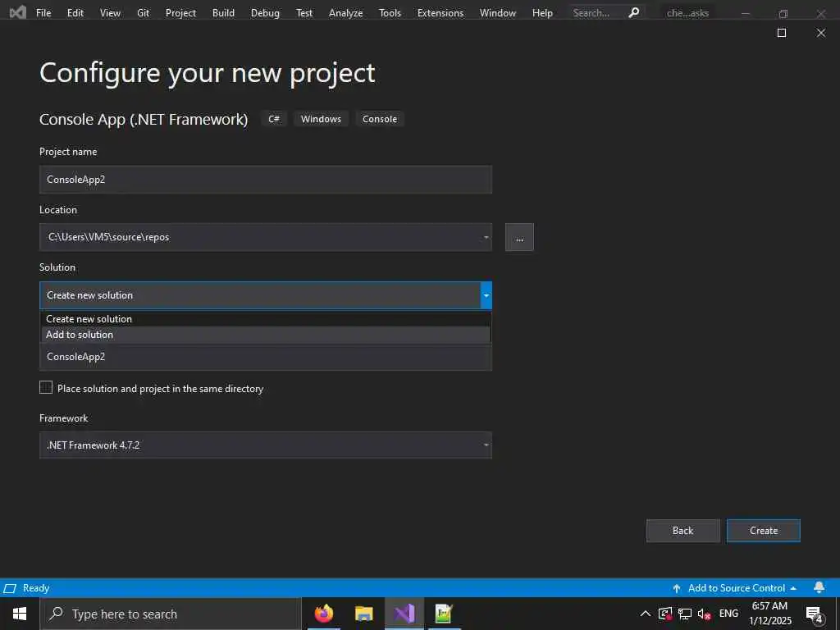Choose Add to solution option
This screenshot has height=630, width=840.
coord(266,335)
